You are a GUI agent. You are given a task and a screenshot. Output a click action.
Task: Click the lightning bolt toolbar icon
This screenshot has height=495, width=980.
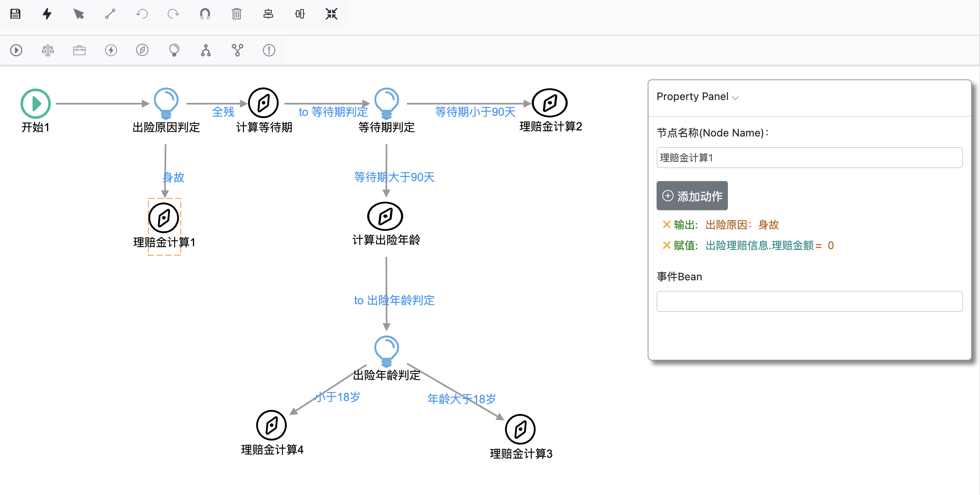point(47,14)
